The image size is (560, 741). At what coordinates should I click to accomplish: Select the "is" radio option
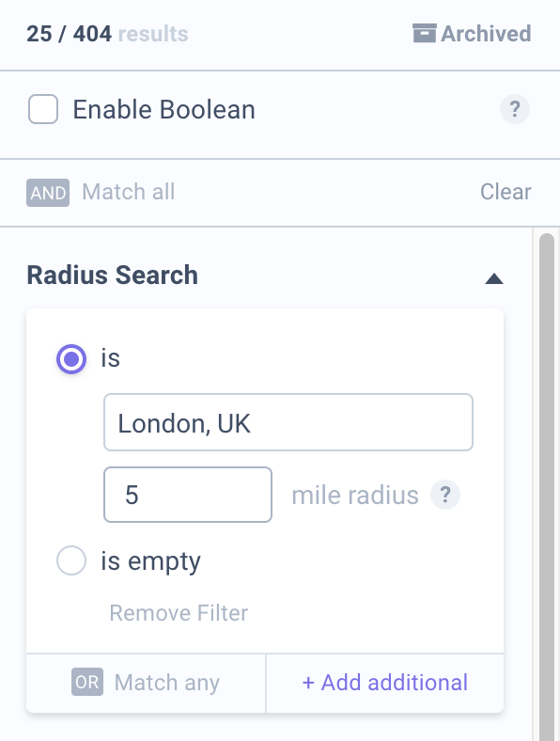point(71,358)
